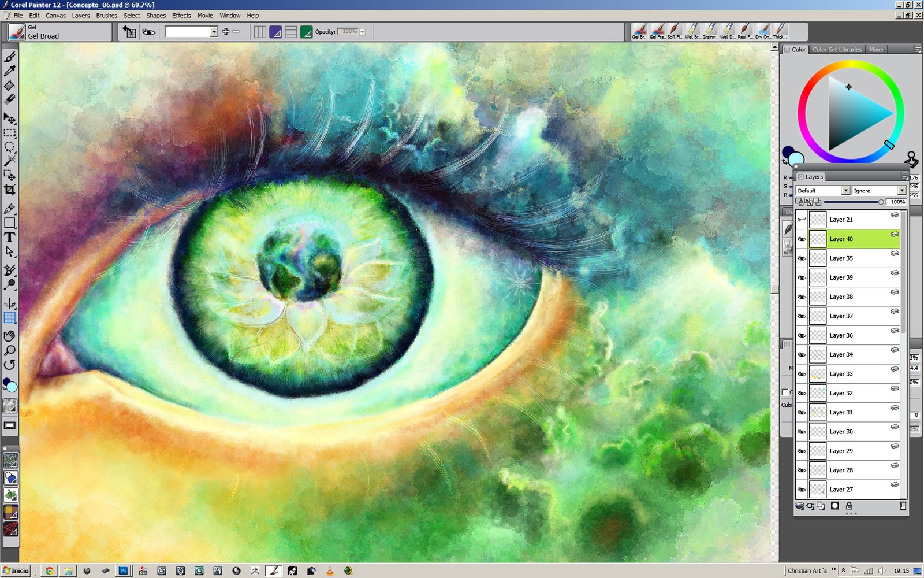Image resolution: width=924 pixels, height=578 pixels.
Task: Expand the taskbar toolbar chevron beside Christian Art's
Action: click(x=833, y=570)
